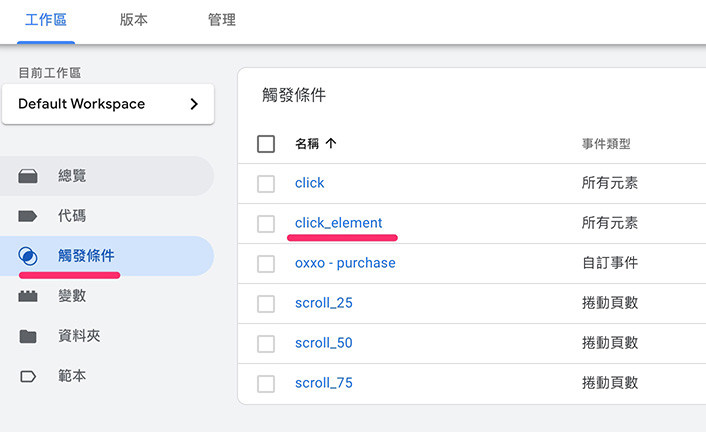Click the 總覽 overview icon
706x432 pixels.
28,176
